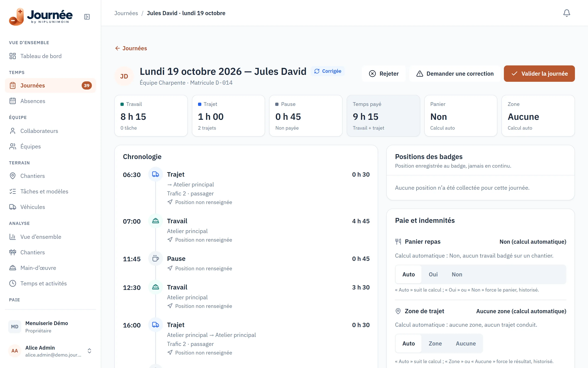Viewport: 588px width, 368px height.
Task: Select Non for Panier repas
Action: pos(457,274)
